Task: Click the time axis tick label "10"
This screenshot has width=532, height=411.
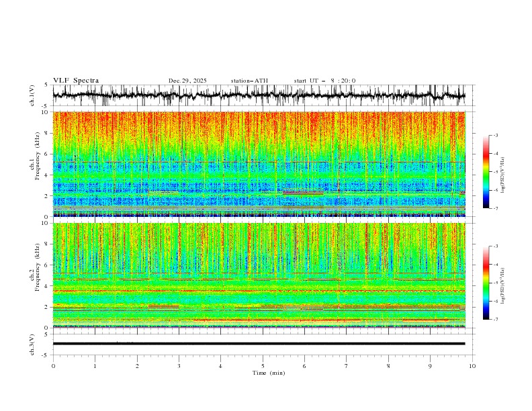Action: pyautogui.click(x=472, y=366)
